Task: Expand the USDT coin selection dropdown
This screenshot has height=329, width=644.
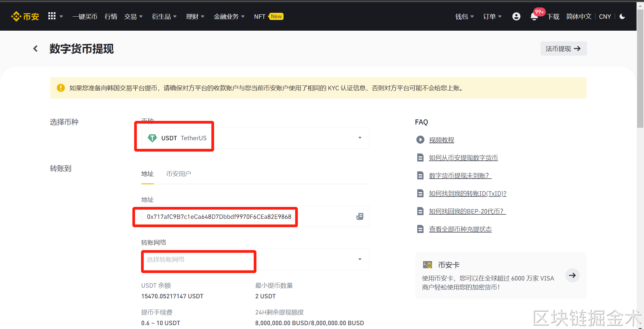Action: [x=360, y=138]
